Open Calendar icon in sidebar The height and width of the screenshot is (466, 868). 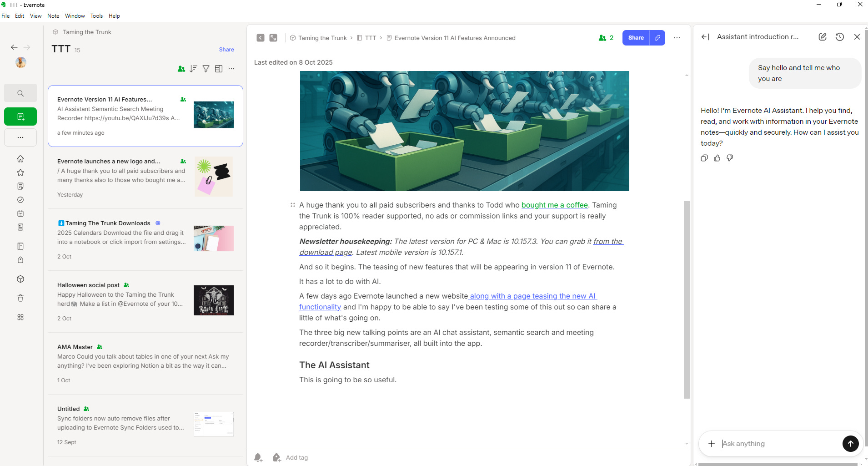pyautogui.click(x=20, y=213)
